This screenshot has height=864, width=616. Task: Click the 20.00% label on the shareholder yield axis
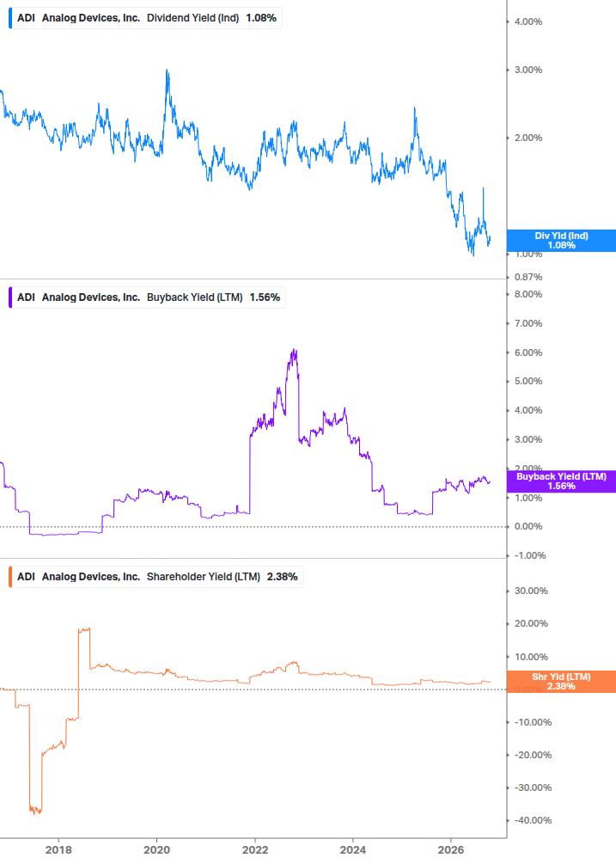click(531, 624)
